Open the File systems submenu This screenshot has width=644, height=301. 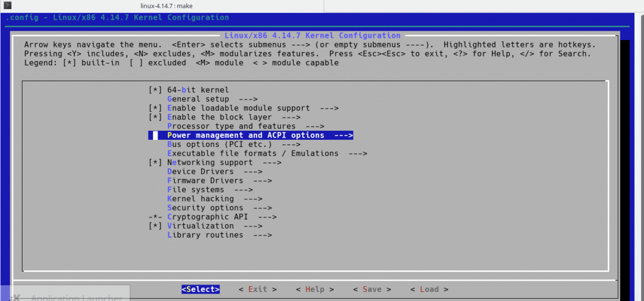pyautogui.click(x=210, y=190)
